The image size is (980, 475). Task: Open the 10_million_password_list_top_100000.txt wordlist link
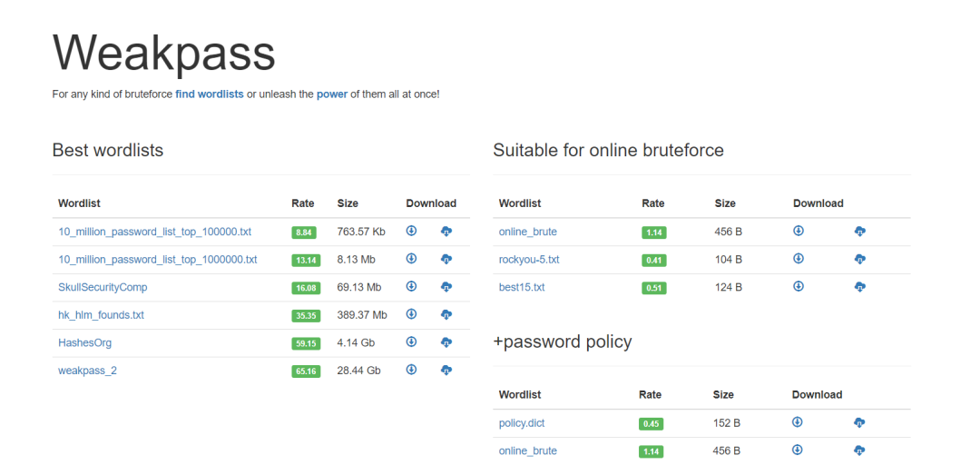(x=155, y=232)
